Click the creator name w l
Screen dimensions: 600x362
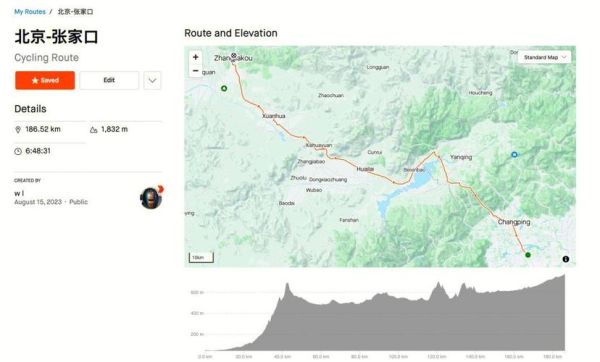19,194
